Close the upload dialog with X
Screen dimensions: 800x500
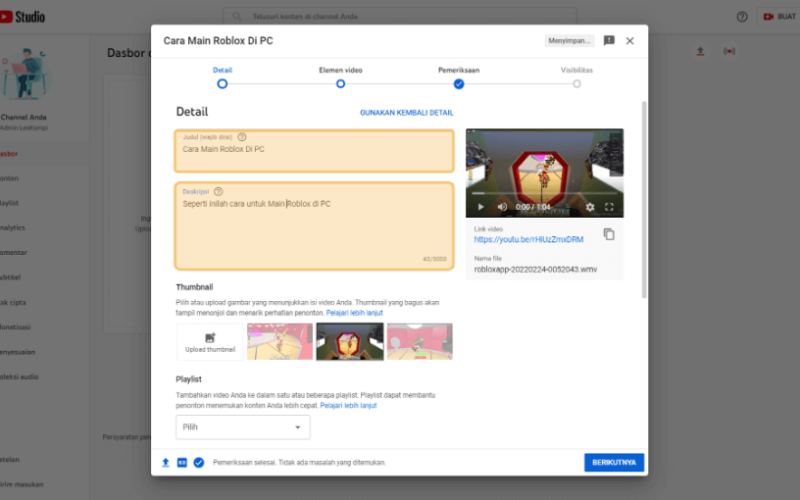point(630,41)
